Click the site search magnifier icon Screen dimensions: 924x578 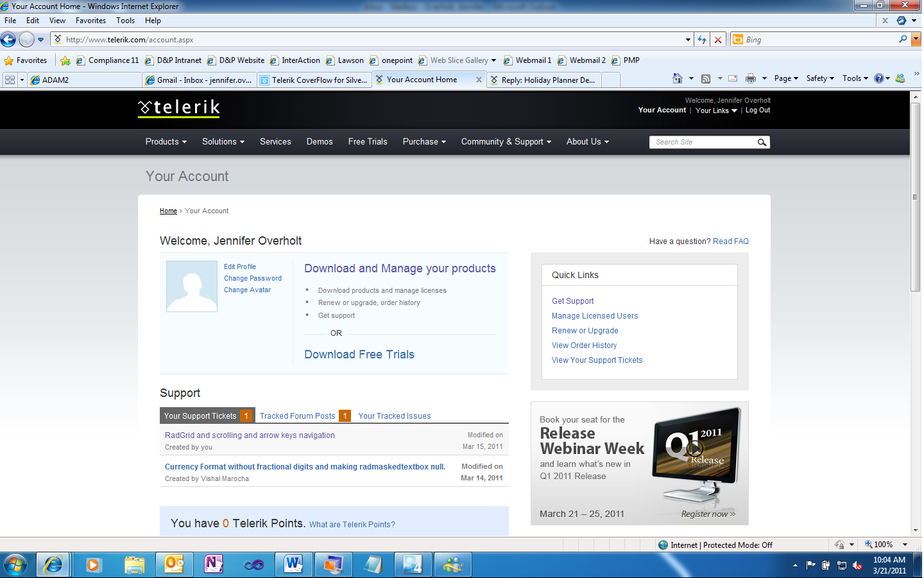pos(762,142)
